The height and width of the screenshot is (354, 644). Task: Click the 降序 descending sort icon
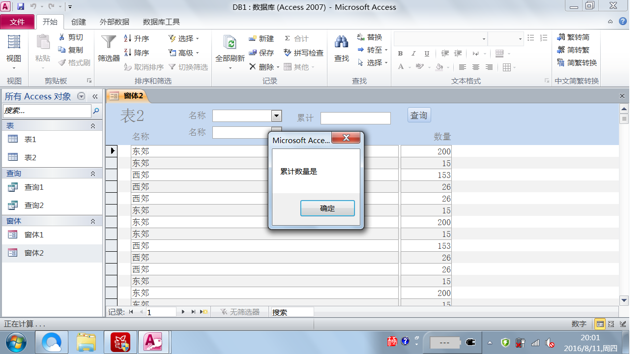(x=128, y=53)
